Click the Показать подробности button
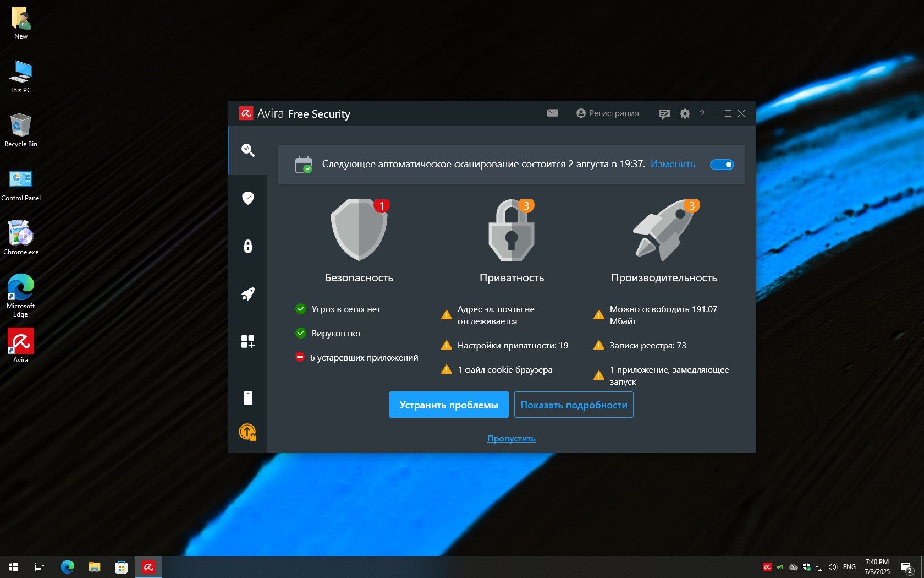This screenshot has height=578, width=924. pyautogui.click(x=574, y=405)
